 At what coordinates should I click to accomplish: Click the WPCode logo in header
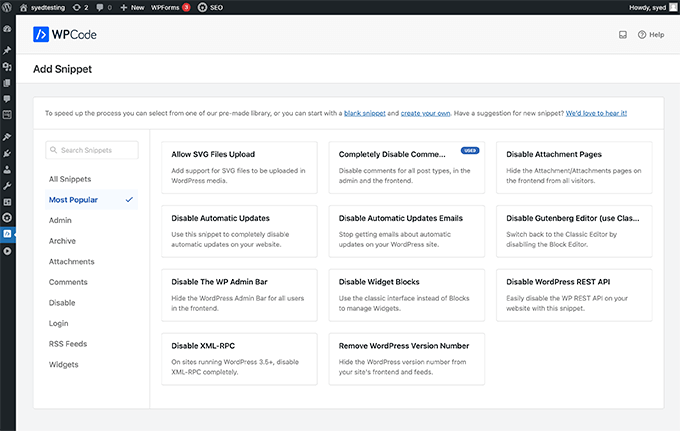[64, 34]
